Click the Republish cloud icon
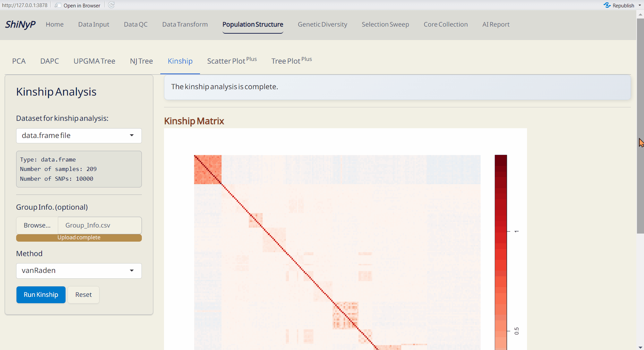The height and width of the screenshot is (350, 644). [x=607, y=5]
